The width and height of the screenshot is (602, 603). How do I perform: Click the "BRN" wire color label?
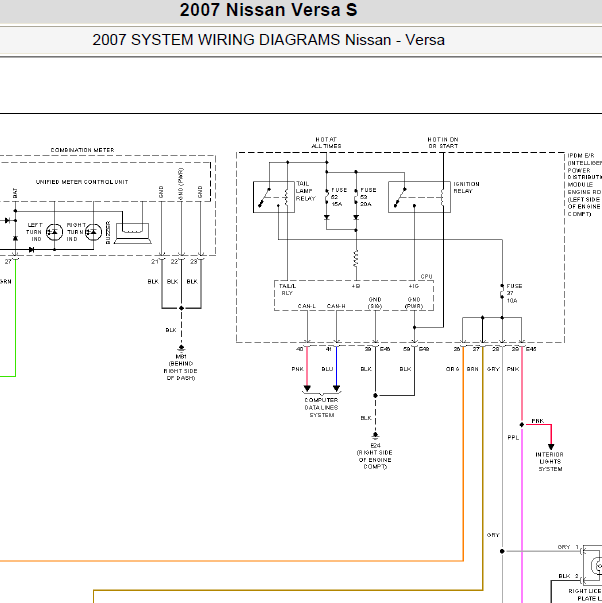[472, 369]
